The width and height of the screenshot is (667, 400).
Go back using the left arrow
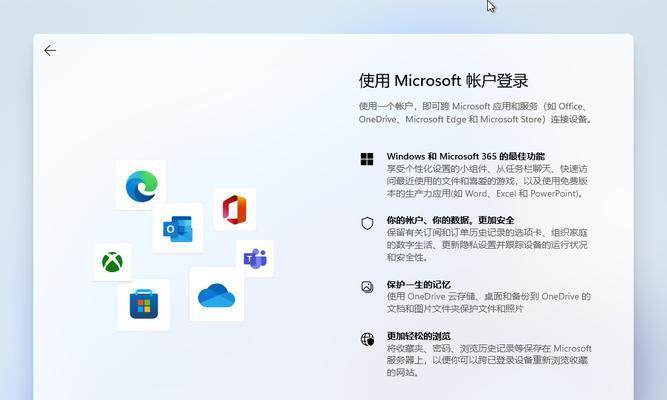coord(50,51)
